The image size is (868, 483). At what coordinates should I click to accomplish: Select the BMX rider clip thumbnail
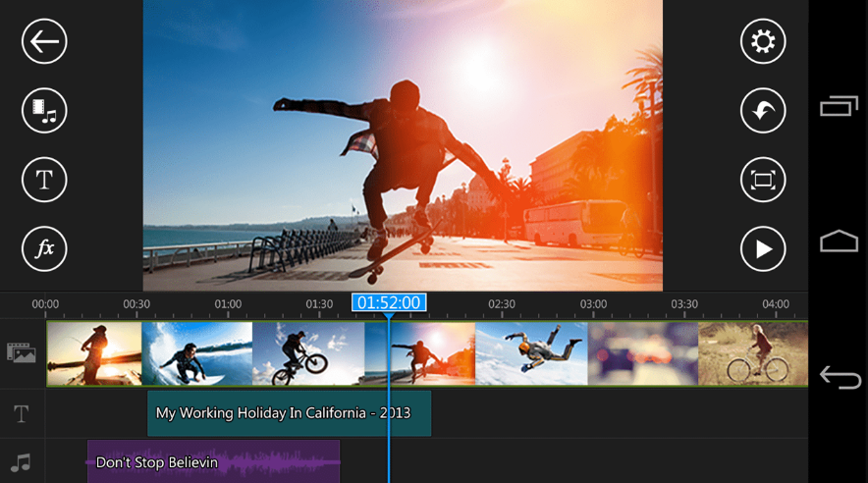pyautogui.click(x=308, y=354)
